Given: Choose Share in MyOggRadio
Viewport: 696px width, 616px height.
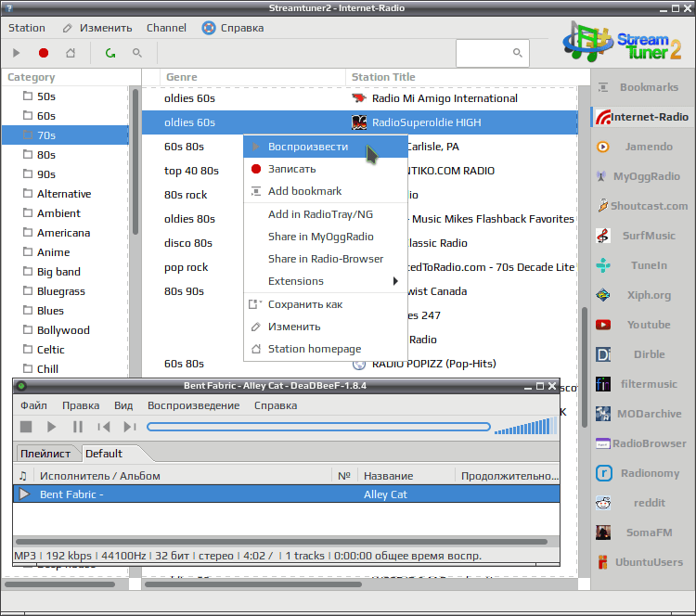Looking at the screenshot, I should click(326, 237).
